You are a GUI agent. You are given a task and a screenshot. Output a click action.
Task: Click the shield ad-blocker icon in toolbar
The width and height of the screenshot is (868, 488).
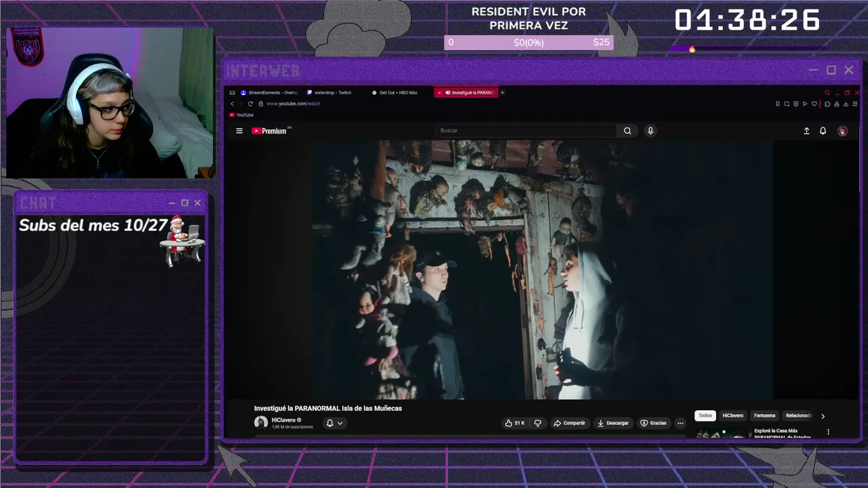pos(795,104)
